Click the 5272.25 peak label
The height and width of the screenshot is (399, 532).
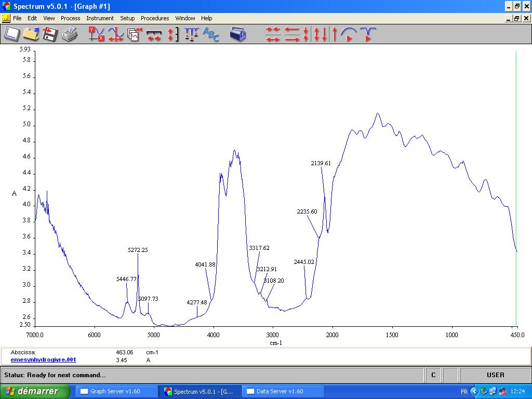(138, 250)
